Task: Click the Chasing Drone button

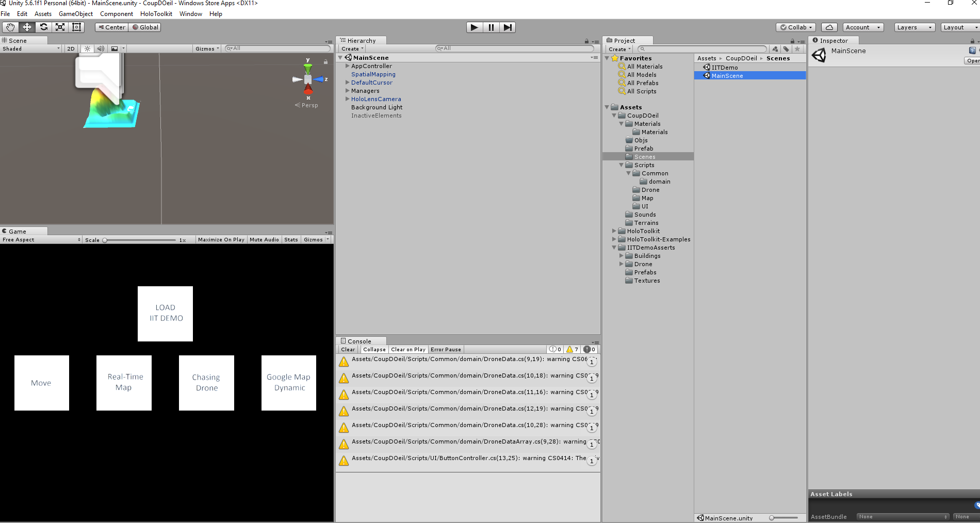Action: (x=206, y=383)
